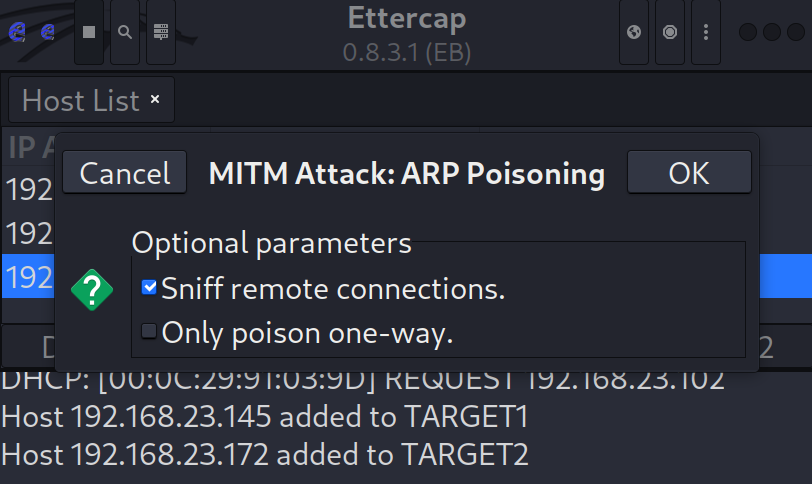Open the MITM menu globe icon
Viewport: 812px width, 484px height.
[634, 32]
